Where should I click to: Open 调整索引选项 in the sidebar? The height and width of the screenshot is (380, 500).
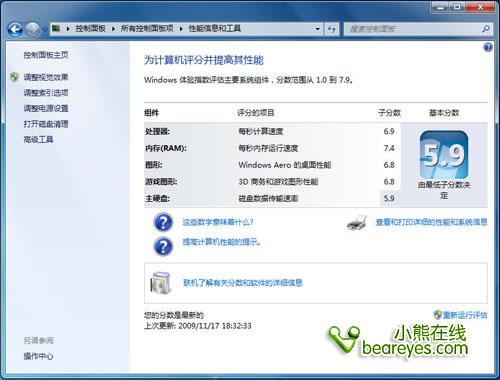[46, 93]
